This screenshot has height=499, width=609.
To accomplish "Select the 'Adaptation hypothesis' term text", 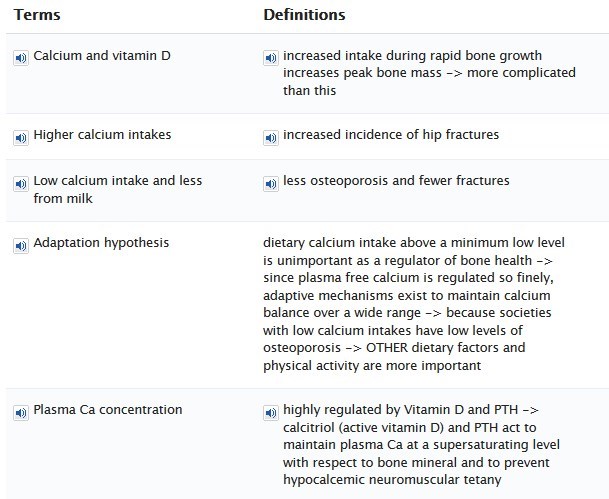I will (x=101, y=243).
